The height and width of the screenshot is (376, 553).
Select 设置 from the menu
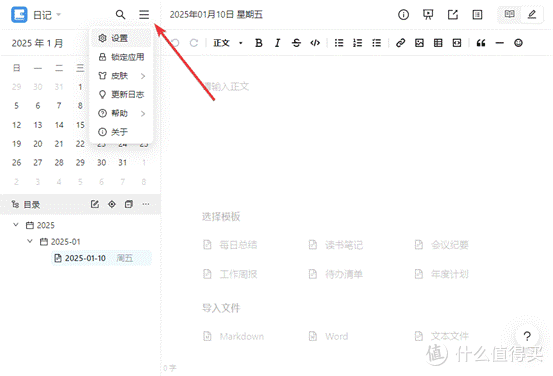121,38
